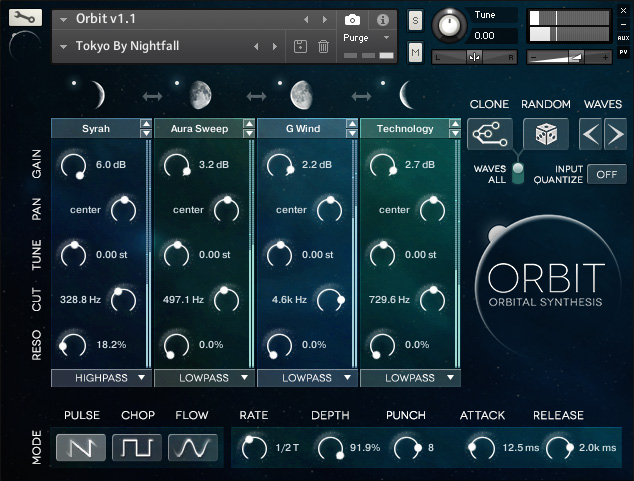Image resolution: width=634 pixels, height=481 pixels.
Task: Open the instrument info icon
Action: 383,19
